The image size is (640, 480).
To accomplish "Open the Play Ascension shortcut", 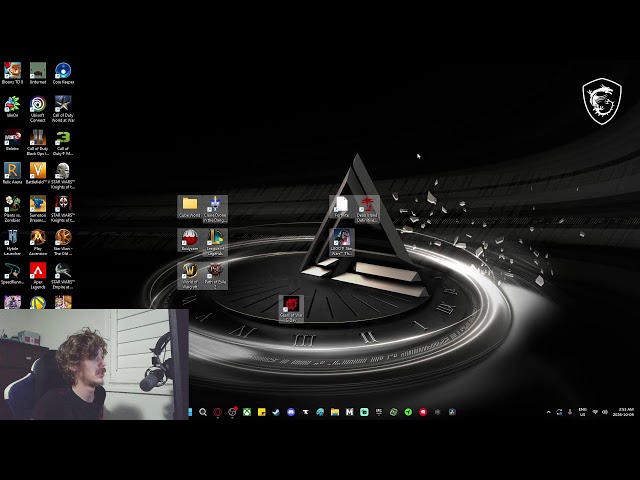I will (x=38, y=242).
